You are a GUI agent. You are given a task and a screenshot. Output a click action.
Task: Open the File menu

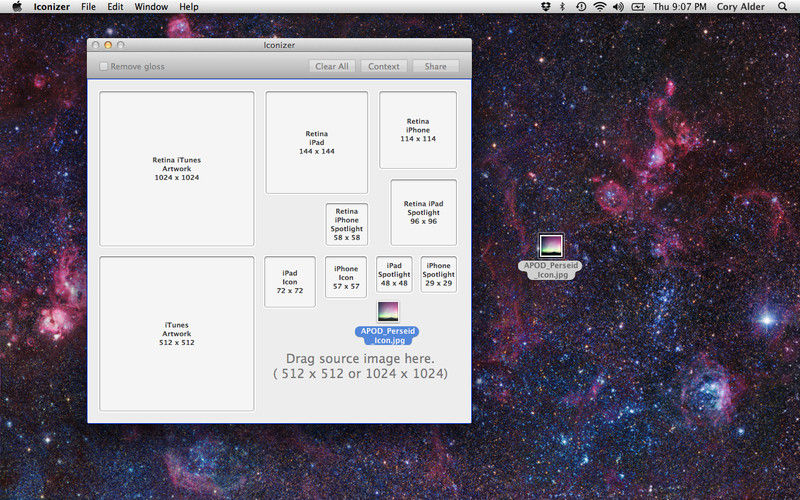pos(88,7)
